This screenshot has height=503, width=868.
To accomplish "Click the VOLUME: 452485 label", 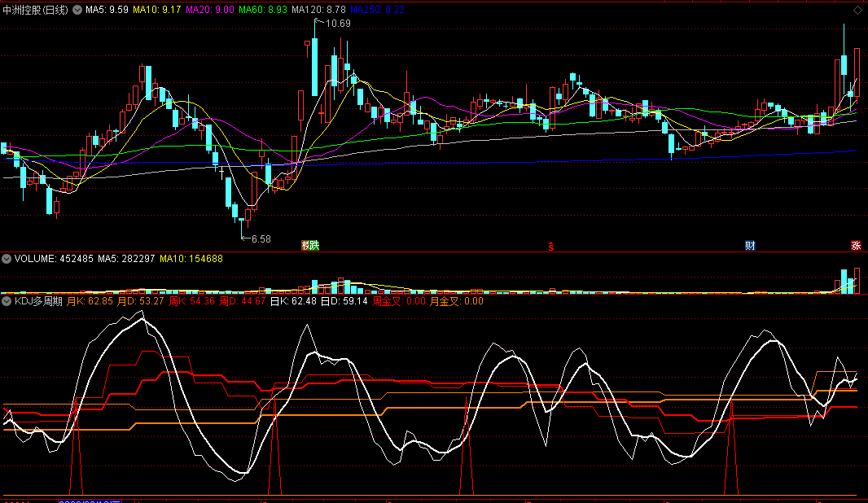I will tap(54, 258).
